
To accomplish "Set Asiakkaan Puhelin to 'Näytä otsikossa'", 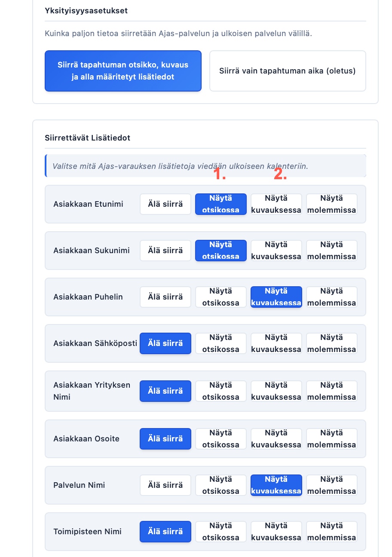I will pyautogui.click(x=221, y=297).
